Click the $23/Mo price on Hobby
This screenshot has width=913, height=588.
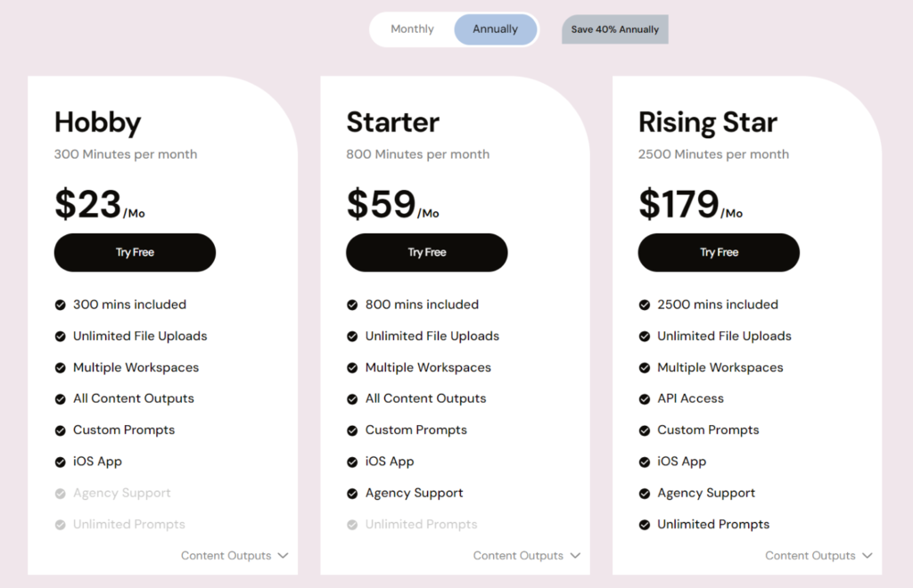[99, 205]
